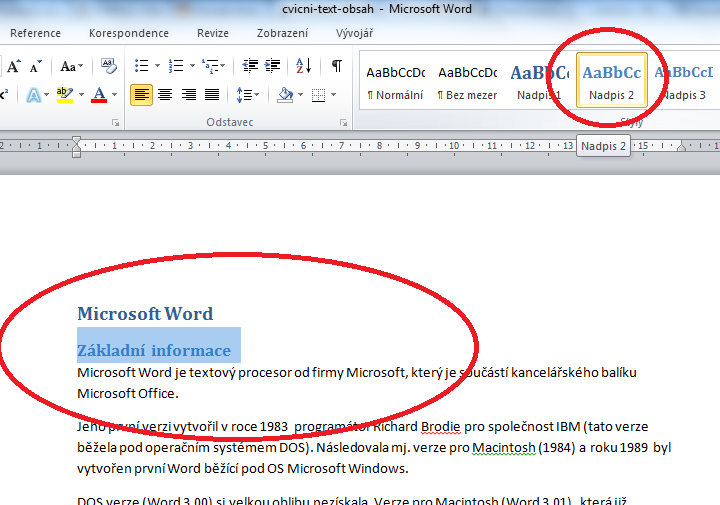Apply the Normální style
This screenshot has height=505, width=720.
point(395,82)
